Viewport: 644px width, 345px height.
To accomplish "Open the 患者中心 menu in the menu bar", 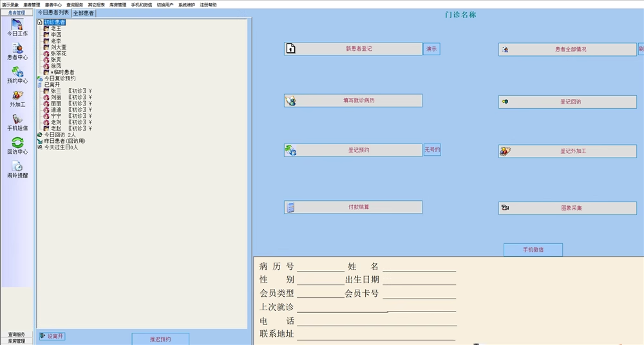I will point(53,5).
